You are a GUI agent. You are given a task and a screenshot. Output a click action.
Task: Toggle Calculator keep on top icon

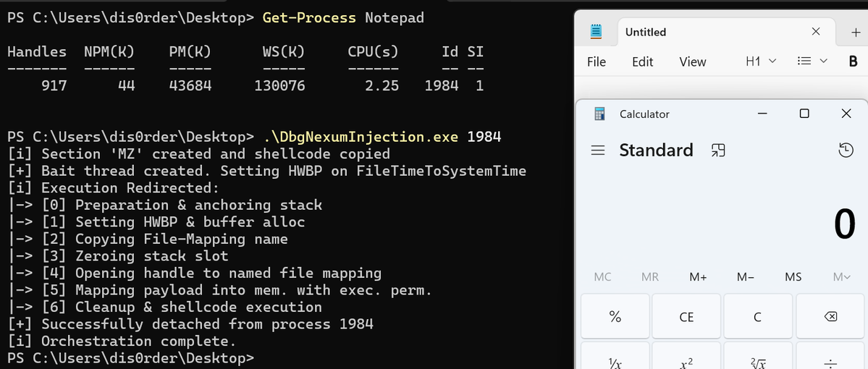719,150
